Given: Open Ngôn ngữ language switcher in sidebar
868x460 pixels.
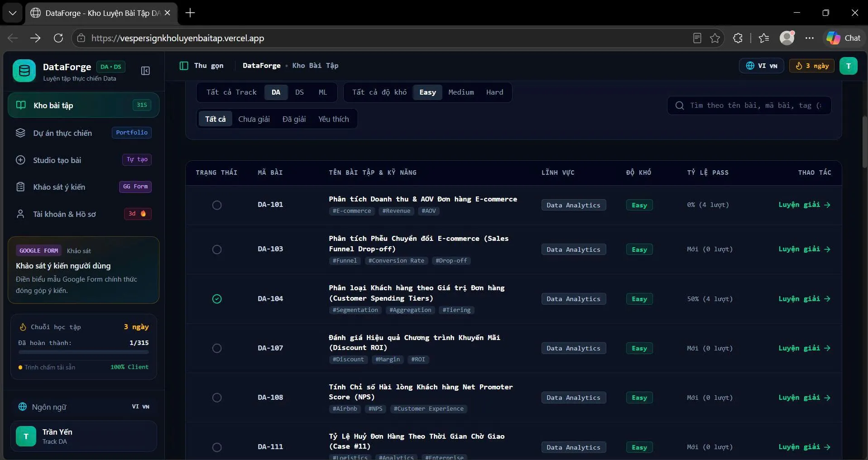Looking at the screenshot, I should coord(84,407).
